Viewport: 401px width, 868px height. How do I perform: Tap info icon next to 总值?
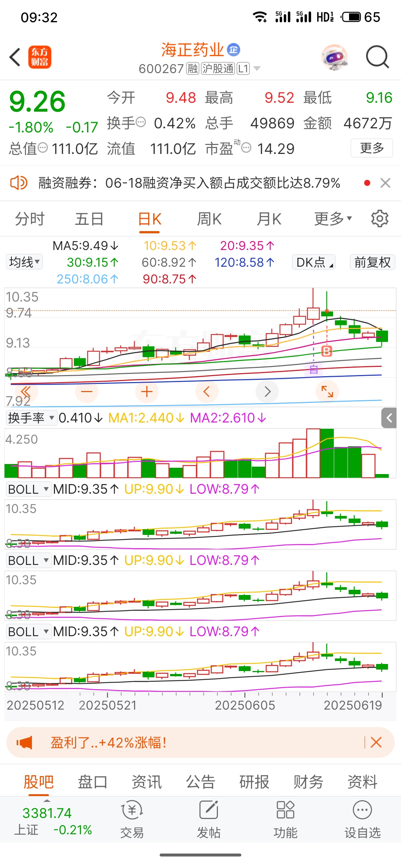pyautogui.click(x=43, y=148)
